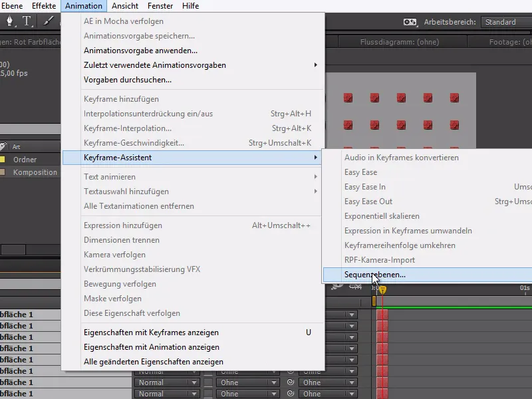Toggle transparency checkbox in the bottom layer row
Viewport: 532px width, 399px height.
(x=208, y=394)
